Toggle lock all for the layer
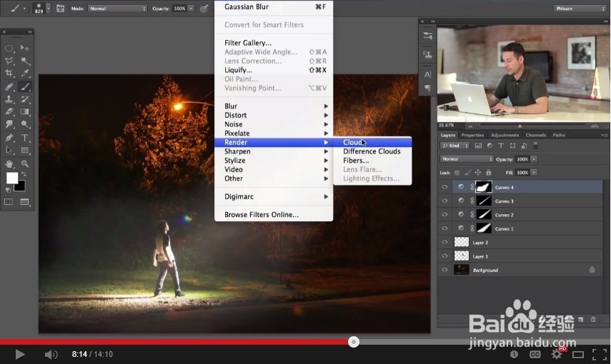 (489, 173)
